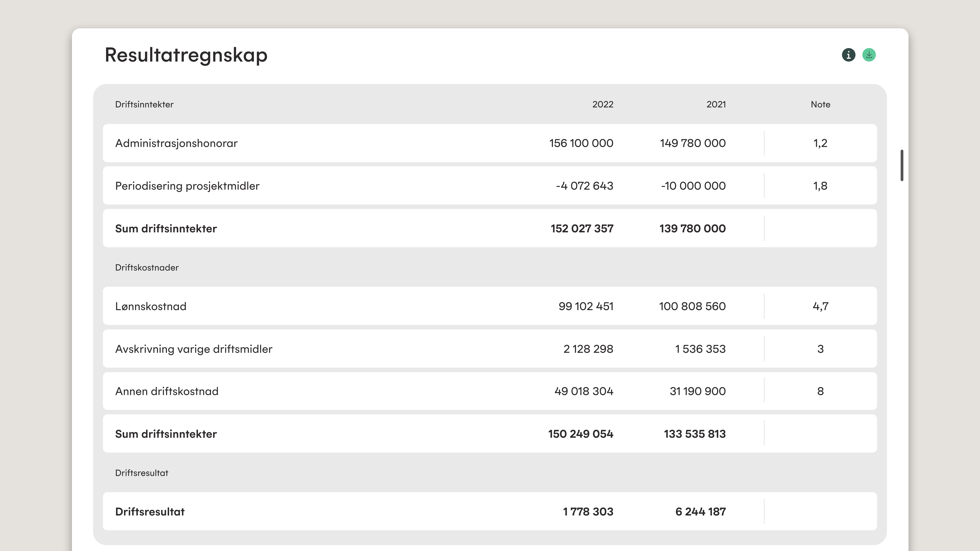
Task: Open note 8 for Annen driftskostnad
Action: (820, 391)
